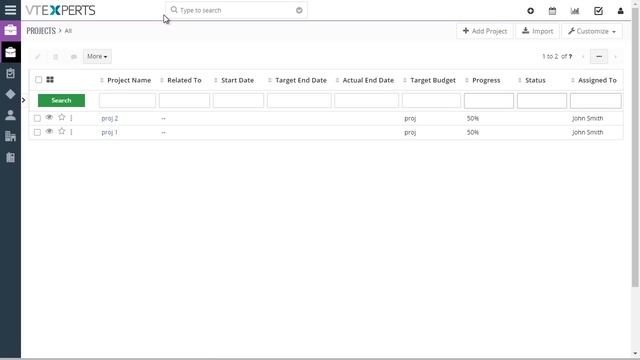The image size is (640, 360).
Task: Click the total count question mark
Action: tap(570, 56)
